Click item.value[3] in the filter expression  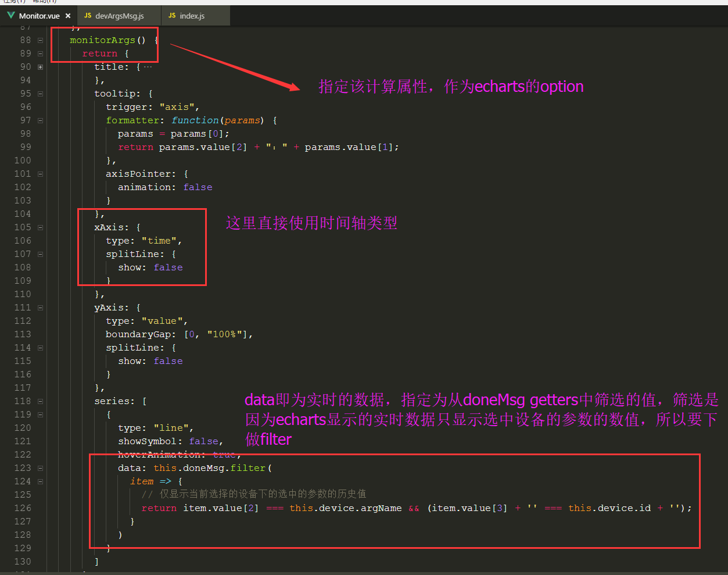pyautogui.click(x=470, y=508)
